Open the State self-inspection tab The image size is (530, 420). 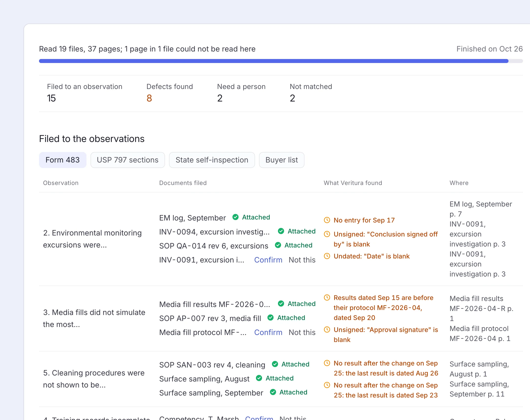[212, 160]
